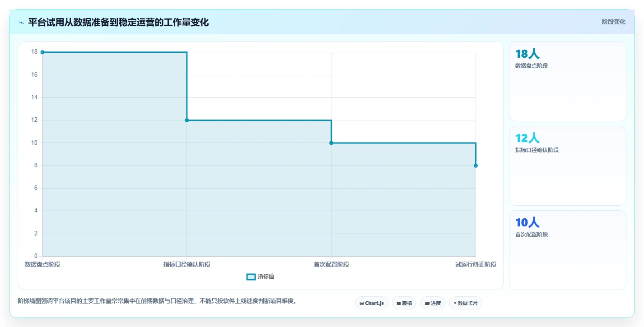Open the 18人 数据盘点阶段 card

point(568,81)
